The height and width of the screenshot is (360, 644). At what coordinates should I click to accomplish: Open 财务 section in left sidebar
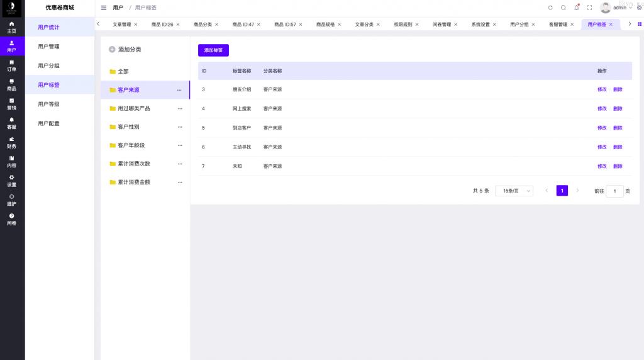pos(12,143)
